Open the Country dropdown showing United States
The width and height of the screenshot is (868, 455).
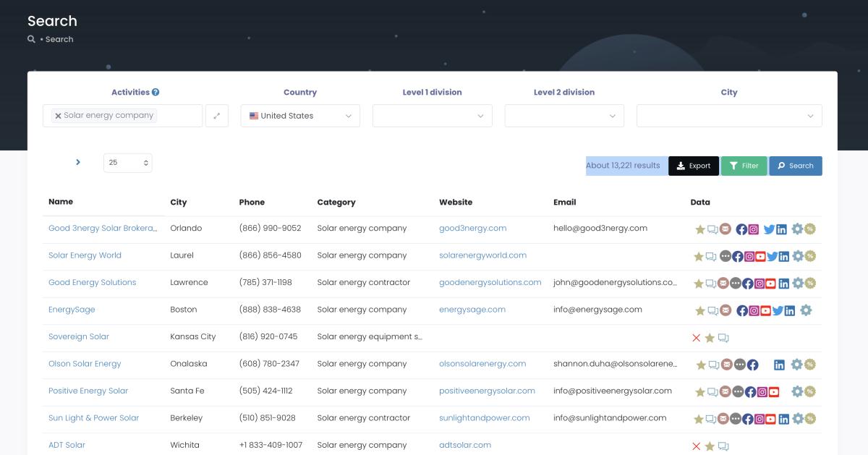[300, 116]
